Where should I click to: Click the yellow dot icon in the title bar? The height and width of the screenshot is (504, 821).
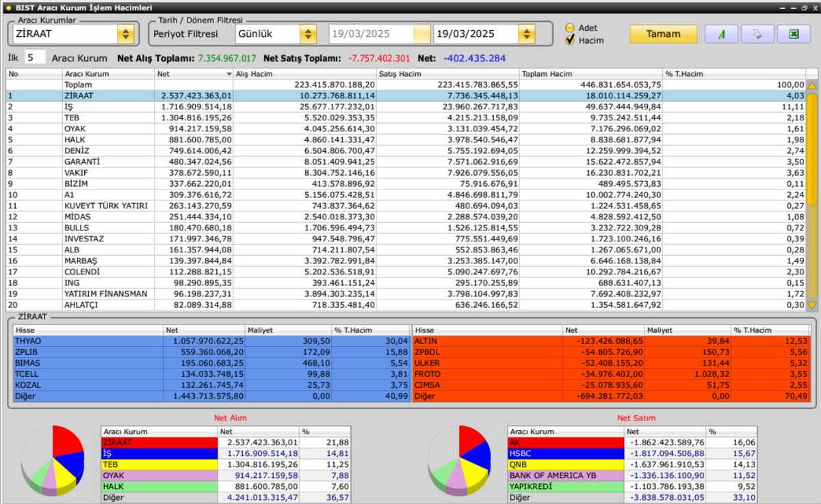[8, 8]
